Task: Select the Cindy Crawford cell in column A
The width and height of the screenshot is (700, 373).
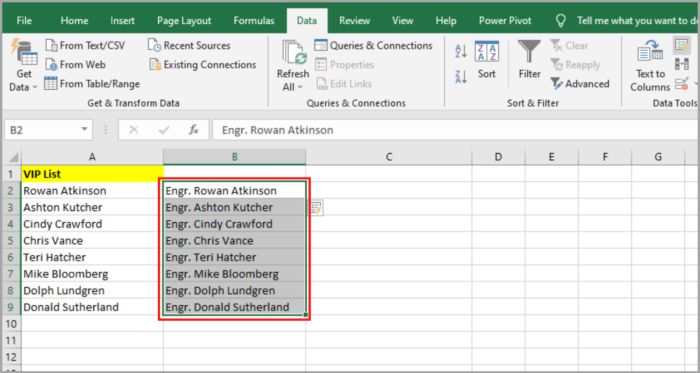Action: coord(92,224)
